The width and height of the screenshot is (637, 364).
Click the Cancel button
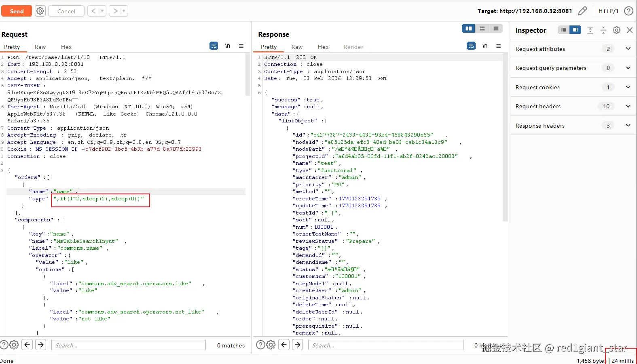click(66, 11)
